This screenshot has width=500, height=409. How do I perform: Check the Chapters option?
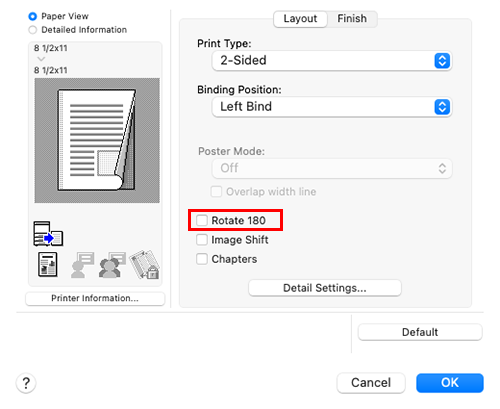[202, 259]
